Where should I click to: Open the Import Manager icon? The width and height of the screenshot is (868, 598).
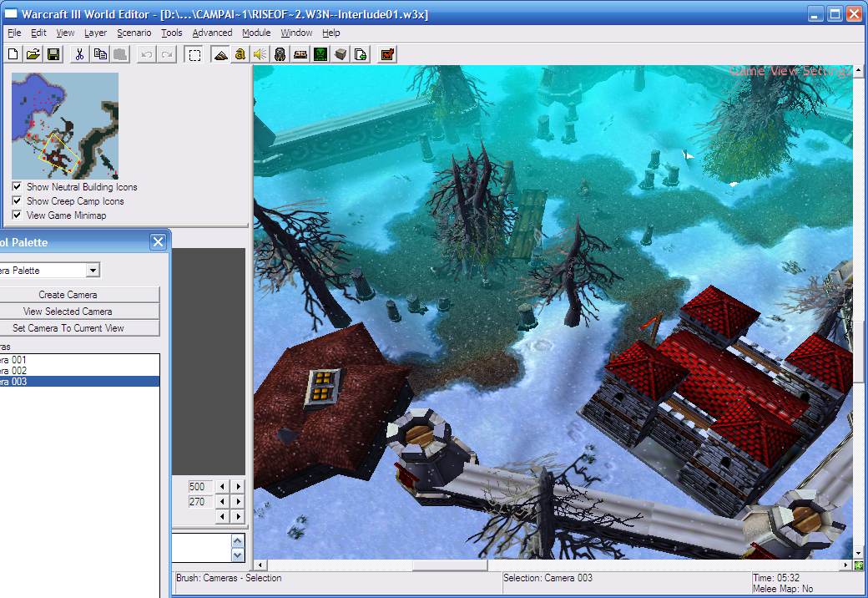coord(361,54)
